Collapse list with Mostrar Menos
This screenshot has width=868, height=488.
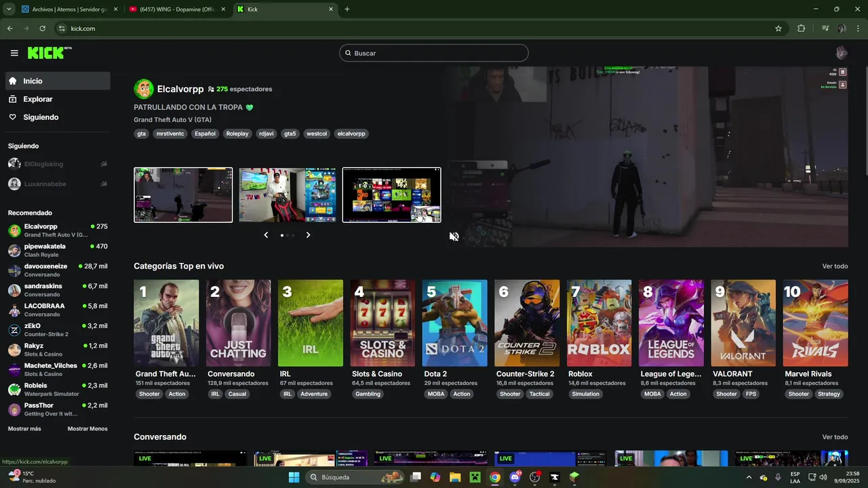(x=87, y=429)
